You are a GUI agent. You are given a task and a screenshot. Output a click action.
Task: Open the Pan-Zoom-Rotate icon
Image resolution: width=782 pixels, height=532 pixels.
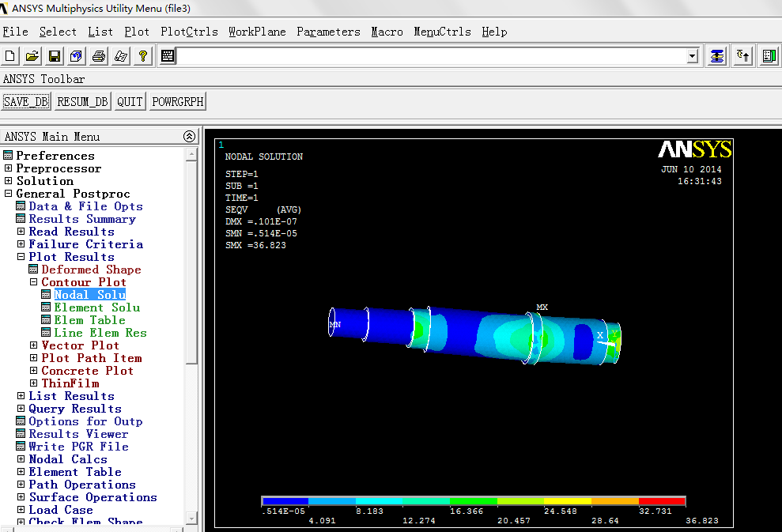(x=77, y=56)
